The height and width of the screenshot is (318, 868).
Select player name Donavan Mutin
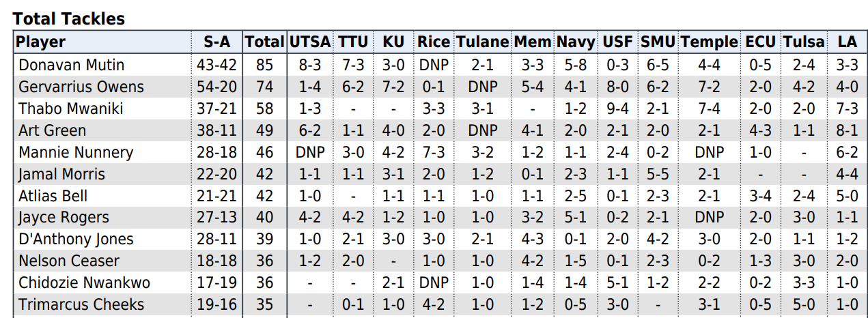click(71, 65)
